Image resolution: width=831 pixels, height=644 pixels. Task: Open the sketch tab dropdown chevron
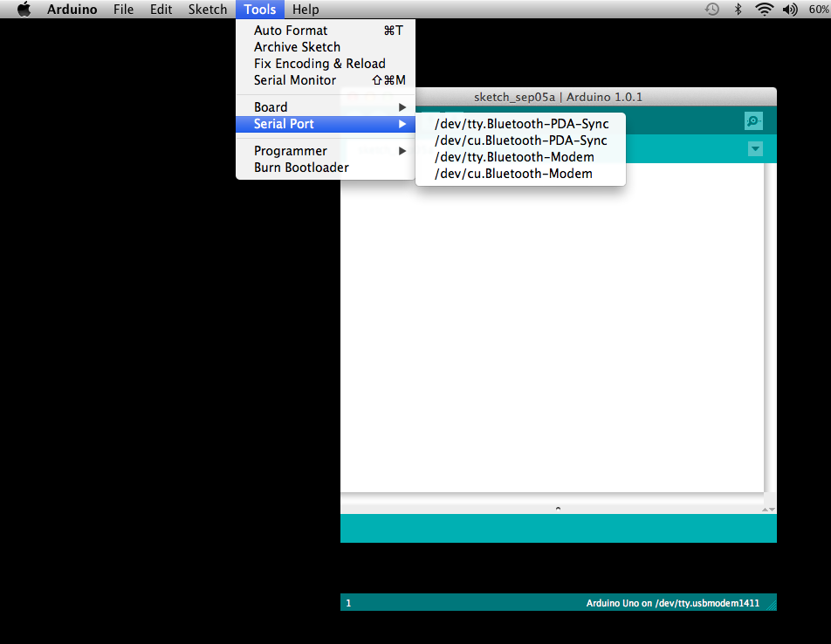tap(754, 149)
